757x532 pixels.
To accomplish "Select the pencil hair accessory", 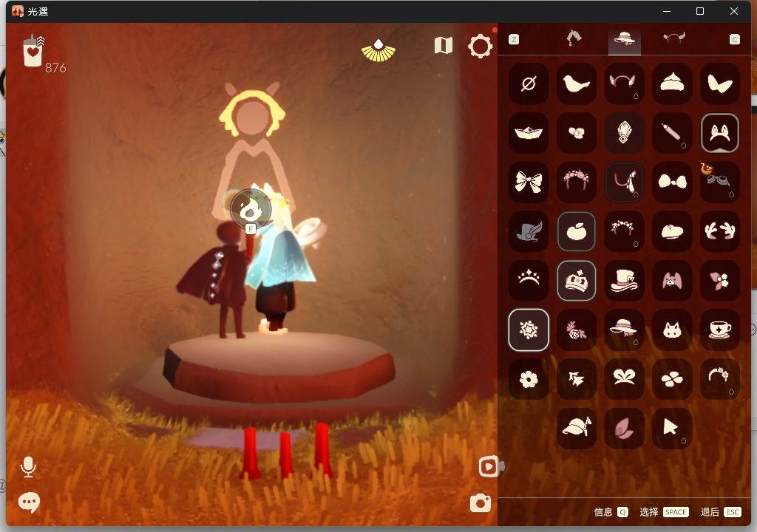I will pos(672,133).
